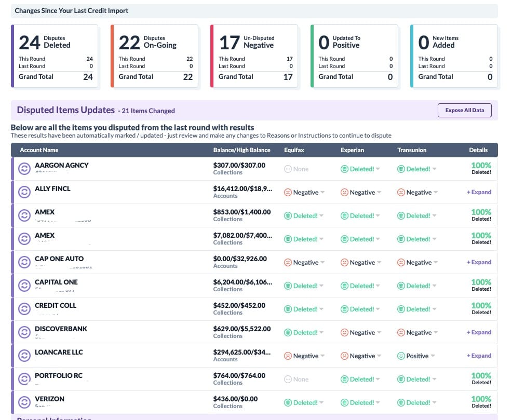The image size is (512, 420).
Task: Click the sync icon beside DISCOVERBANK
Action: click(24, 332)
